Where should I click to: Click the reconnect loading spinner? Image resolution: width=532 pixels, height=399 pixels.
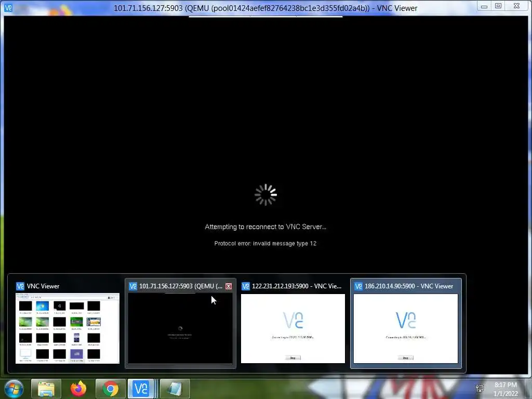coord(265,195)
